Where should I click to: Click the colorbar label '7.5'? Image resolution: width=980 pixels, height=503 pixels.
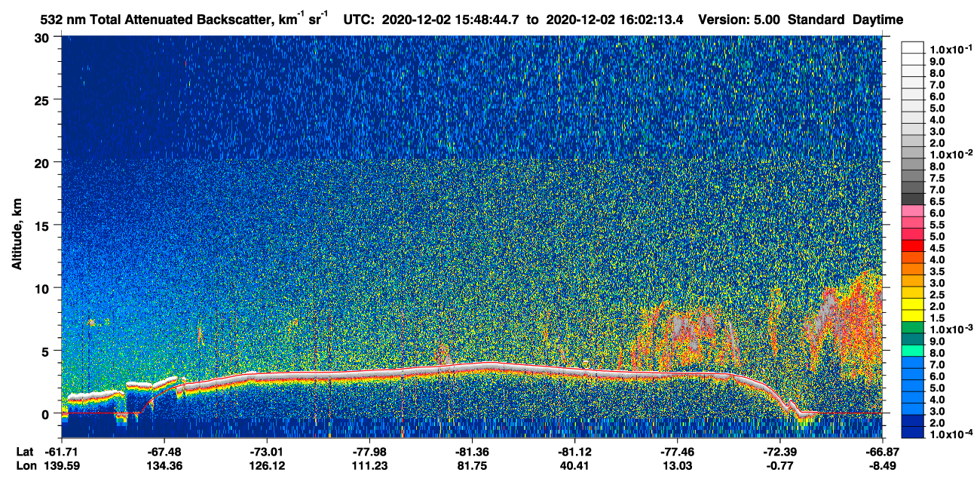point(937,179)
